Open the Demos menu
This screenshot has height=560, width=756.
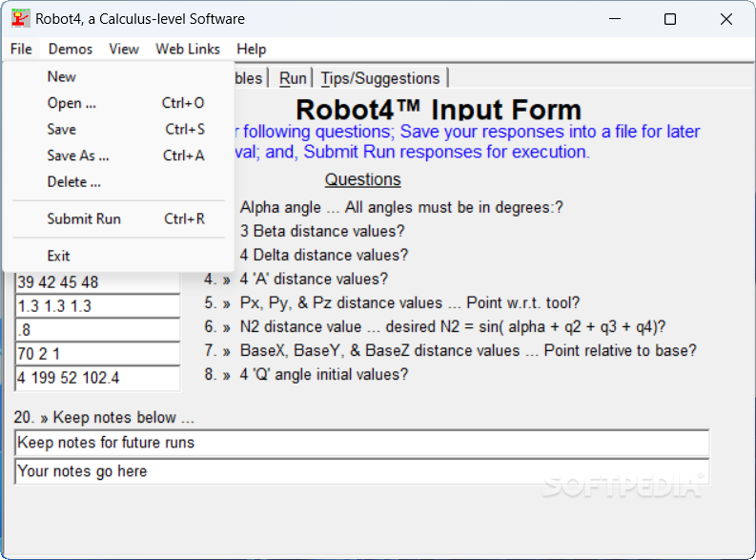coord(71,49)
